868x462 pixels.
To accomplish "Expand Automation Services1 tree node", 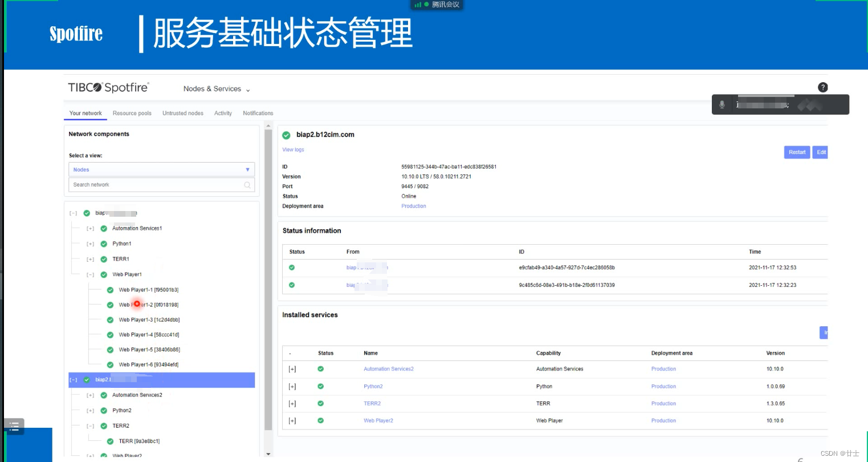I will (90, 229).
